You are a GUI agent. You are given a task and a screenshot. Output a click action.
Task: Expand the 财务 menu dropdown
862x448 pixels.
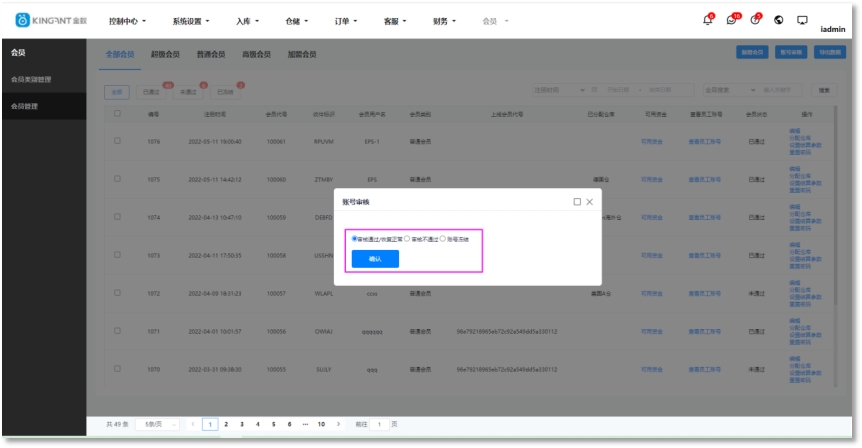[x=445, y=21]
